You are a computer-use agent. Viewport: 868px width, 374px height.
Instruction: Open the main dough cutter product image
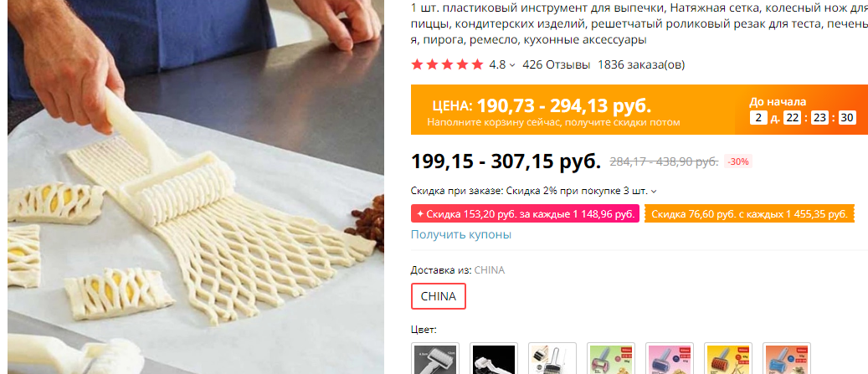(196, 187)
